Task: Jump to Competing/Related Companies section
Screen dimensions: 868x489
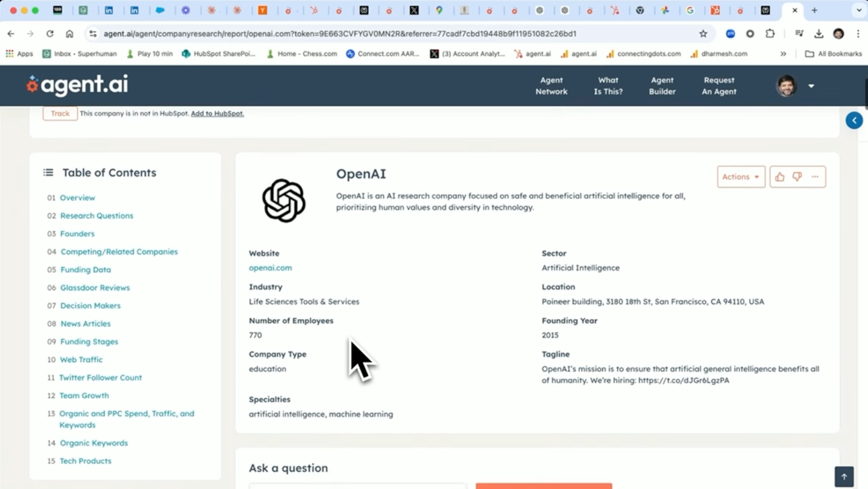Action: point(119,251)
